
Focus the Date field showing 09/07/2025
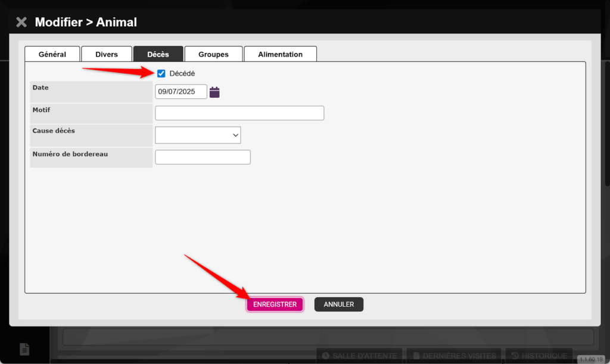180,92
